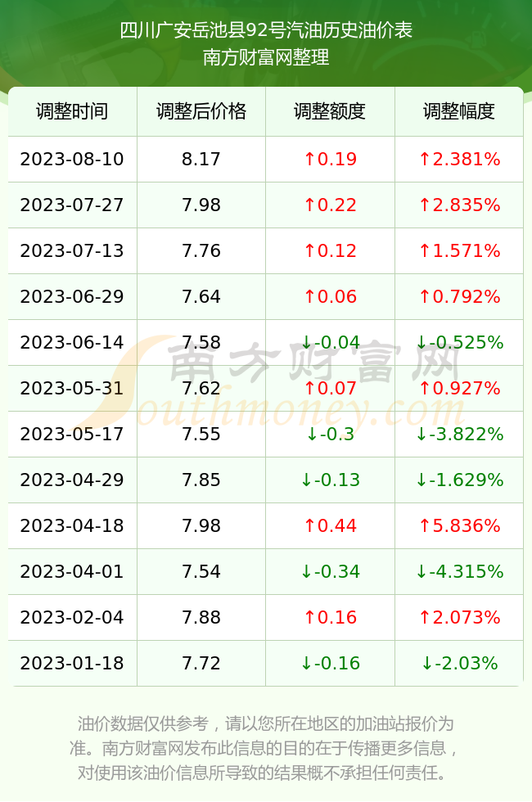This screenshot has height=802, width=532.
Task: Click the 南方财富网整理 subtitle text
Action: click(x=266, y=56)
